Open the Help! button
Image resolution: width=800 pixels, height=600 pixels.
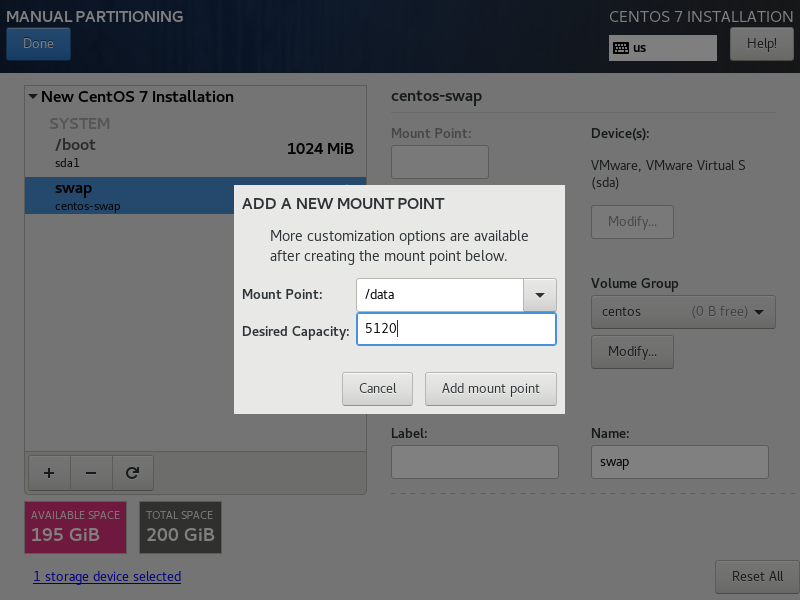(761, 44)
